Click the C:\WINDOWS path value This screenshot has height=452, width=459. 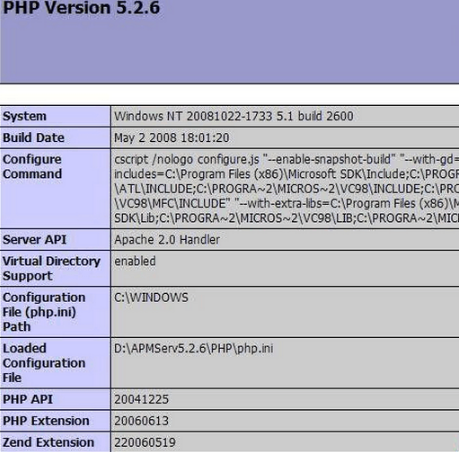(151, 297)
